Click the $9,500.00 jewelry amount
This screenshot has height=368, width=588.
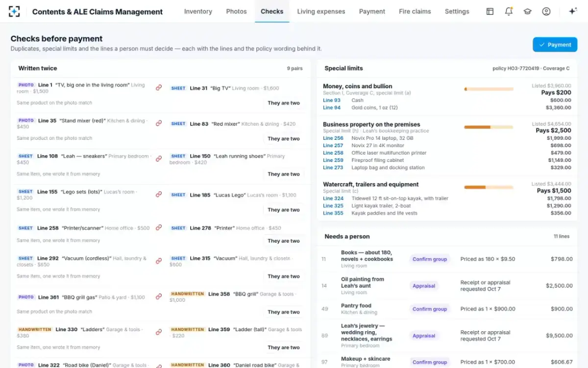(558, 336)
